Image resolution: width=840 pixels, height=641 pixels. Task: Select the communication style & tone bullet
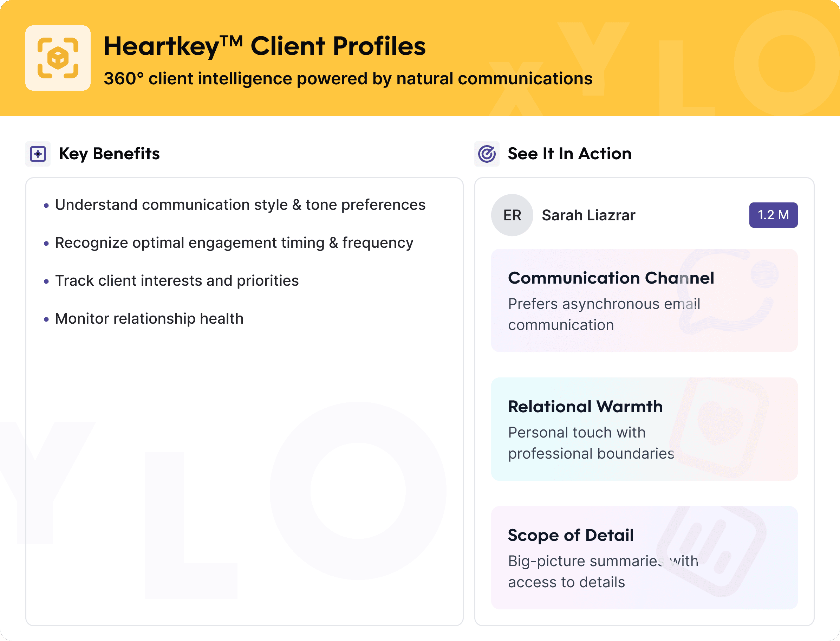pos(240,205)
